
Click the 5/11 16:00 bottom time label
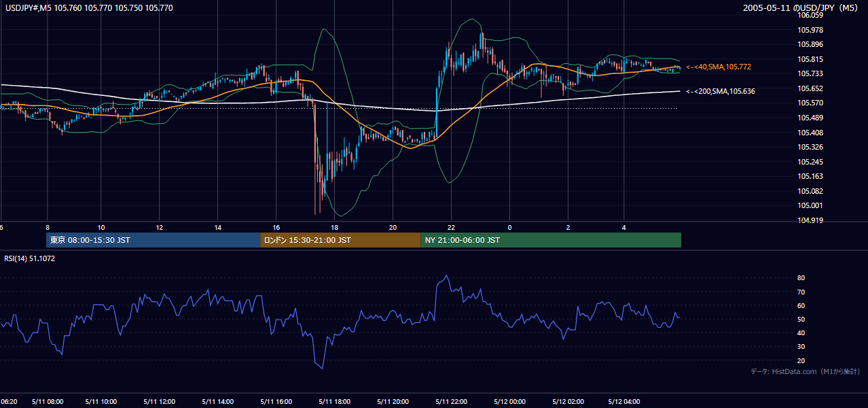[x=276, y=401]
